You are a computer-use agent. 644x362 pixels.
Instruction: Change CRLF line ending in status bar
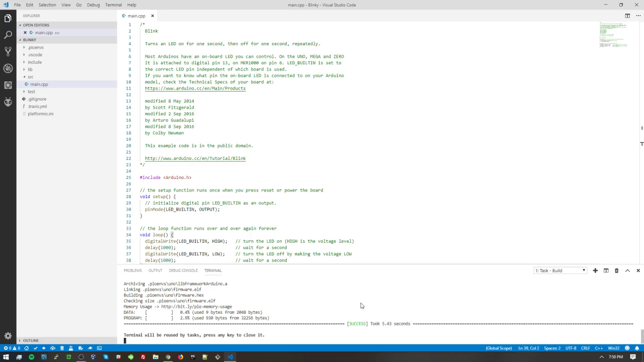[x=586, y=348]
